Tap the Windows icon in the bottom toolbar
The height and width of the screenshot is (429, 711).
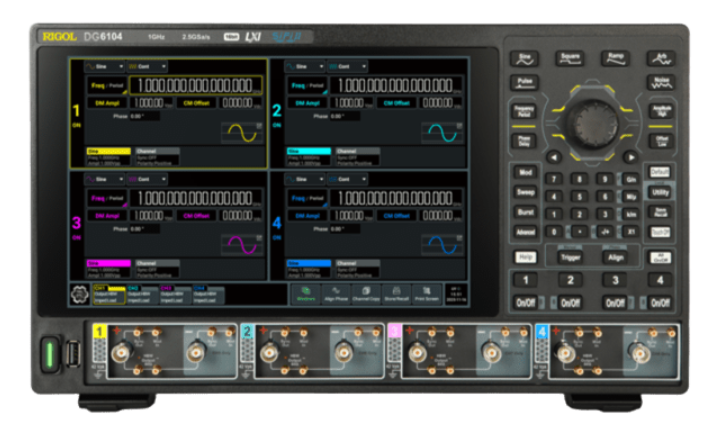(306, 294)
